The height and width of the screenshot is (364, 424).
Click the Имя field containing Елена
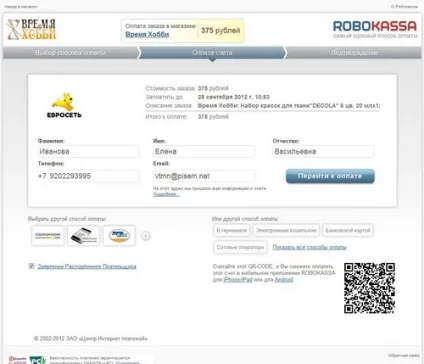coord(204,151)
